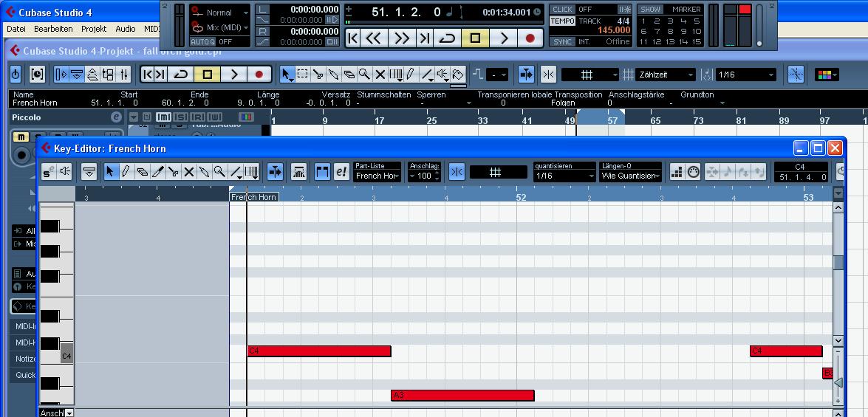This screenshot has height=417, width=868.
Task: Toggle Acoustic Feedback speaker in Key Editor
Action: tap(65, 172)
